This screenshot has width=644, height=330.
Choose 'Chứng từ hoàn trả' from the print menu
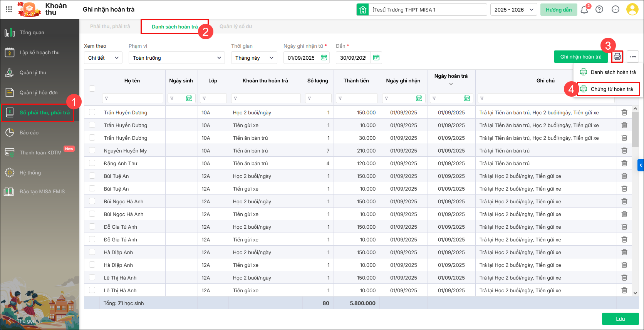click(x=611, y=89)
